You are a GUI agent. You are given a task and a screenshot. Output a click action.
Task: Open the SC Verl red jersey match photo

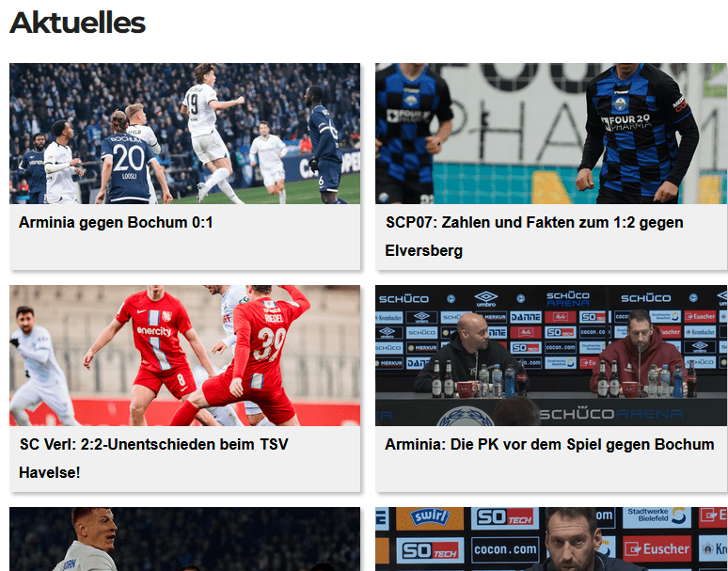coord(184,356)
